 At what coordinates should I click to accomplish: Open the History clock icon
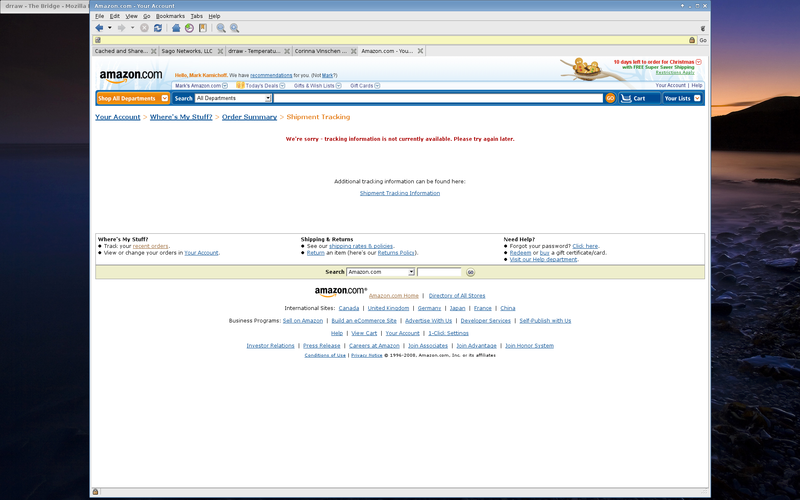189,28
